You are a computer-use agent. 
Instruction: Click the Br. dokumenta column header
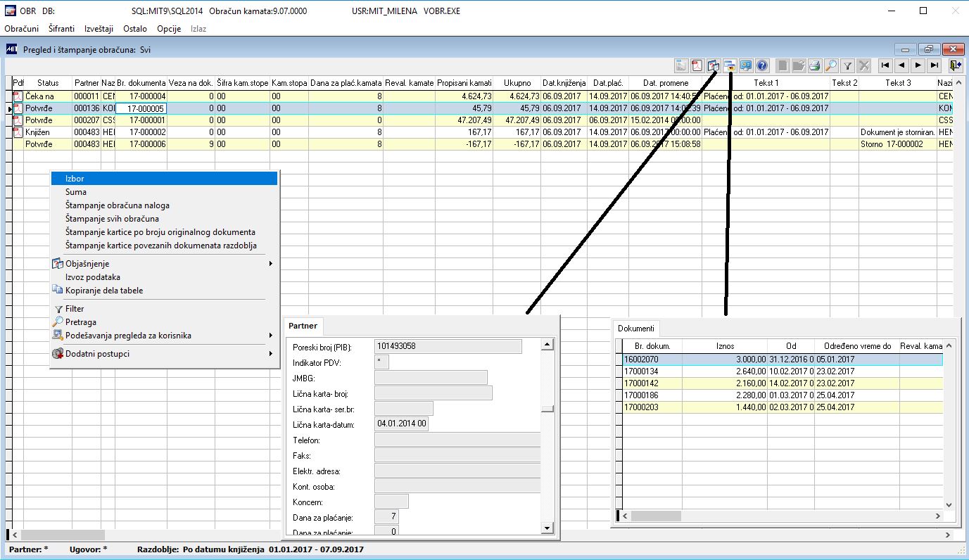(x=141, y=83)
